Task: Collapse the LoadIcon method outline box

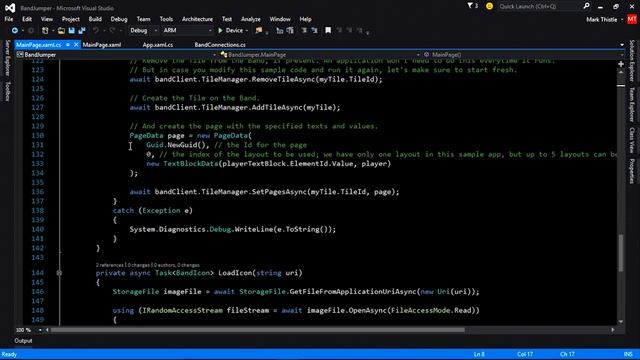Action: tap(59, 273)
